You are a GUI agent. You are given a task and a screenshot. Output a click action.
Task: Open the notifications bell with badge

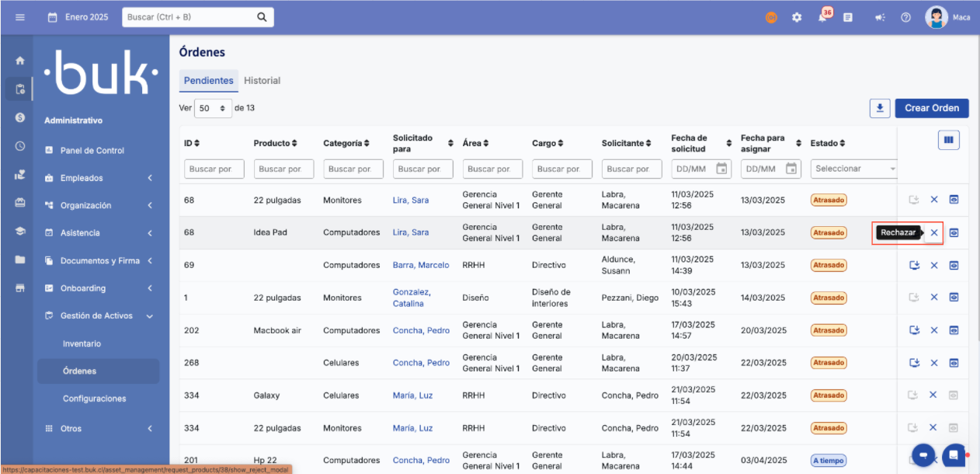[x=822, y=17]
